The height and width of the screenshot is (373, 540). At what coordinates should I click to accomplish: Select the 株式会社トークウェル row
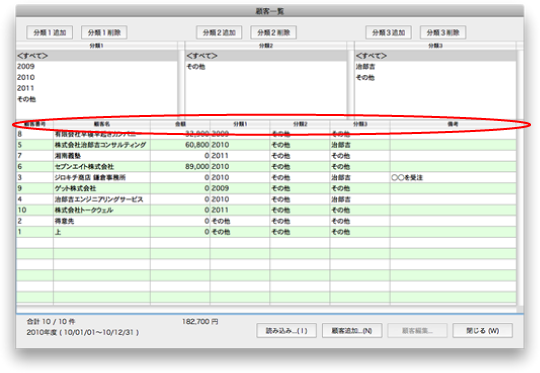pyautogui.click(x=266, y=210)
